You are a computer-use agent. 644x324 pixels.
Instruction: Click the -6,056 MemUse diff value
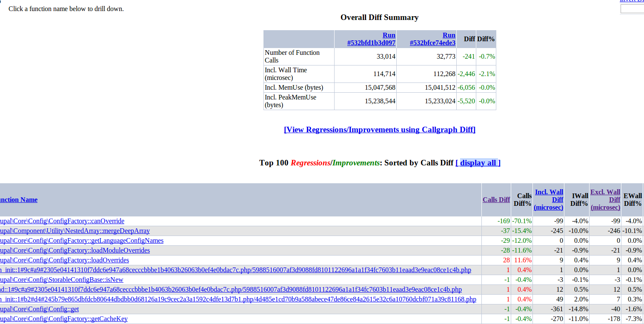point(467,88)
